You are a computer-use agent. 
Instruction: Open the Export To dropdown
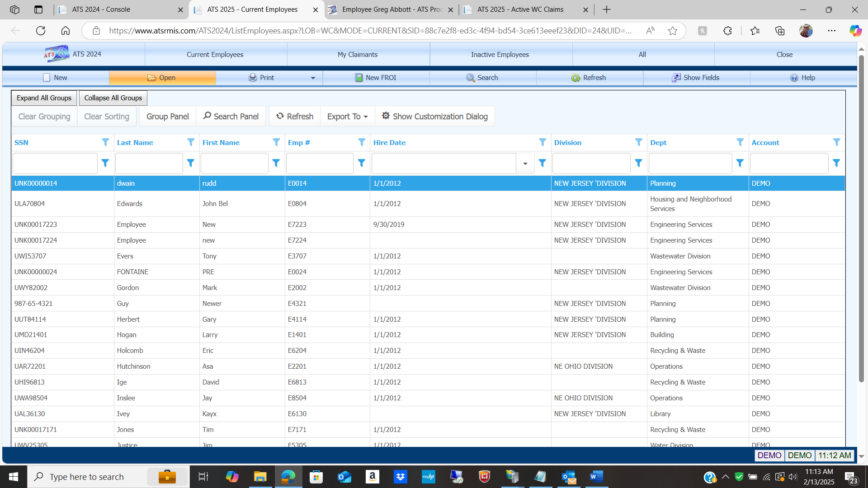(347, 117)
